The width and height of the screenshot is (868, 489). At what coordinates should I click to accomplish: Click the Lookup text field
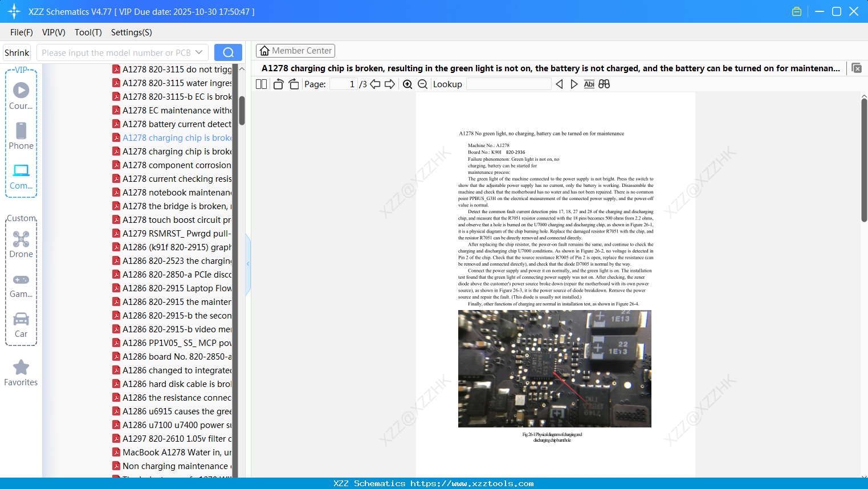[509, 84]
